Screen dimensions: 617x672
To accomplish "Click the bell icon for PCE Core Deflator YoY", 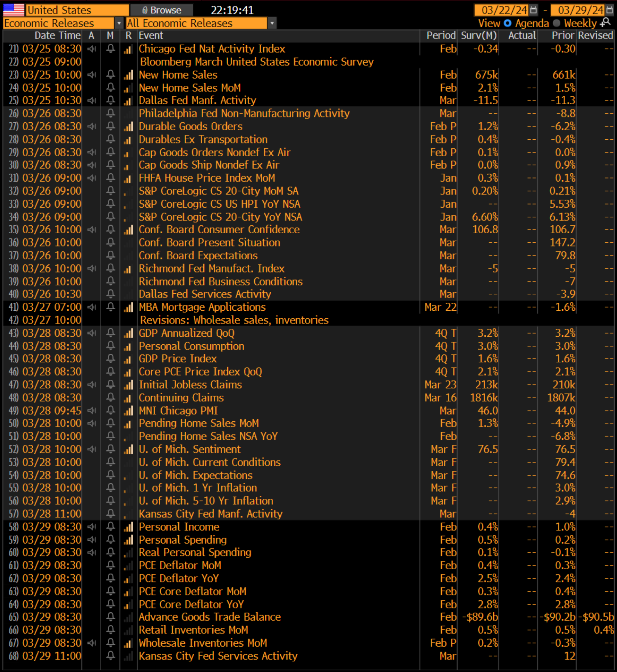I will 110,604.
